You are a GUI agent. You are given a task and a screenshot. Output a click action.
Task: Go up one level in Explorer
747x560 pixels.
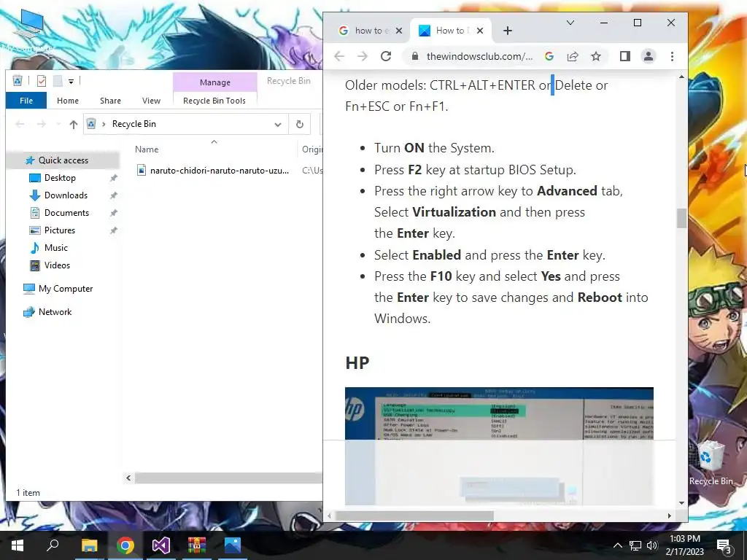(x=73, y=124)
